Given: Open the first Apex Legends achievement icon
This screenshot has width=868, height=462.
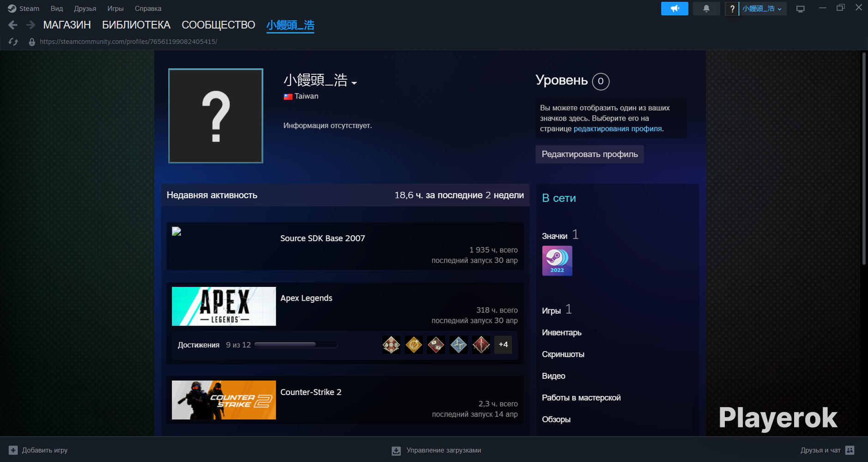Looking at the screenshot, I should pyautogui.click(x=392, y=345).
